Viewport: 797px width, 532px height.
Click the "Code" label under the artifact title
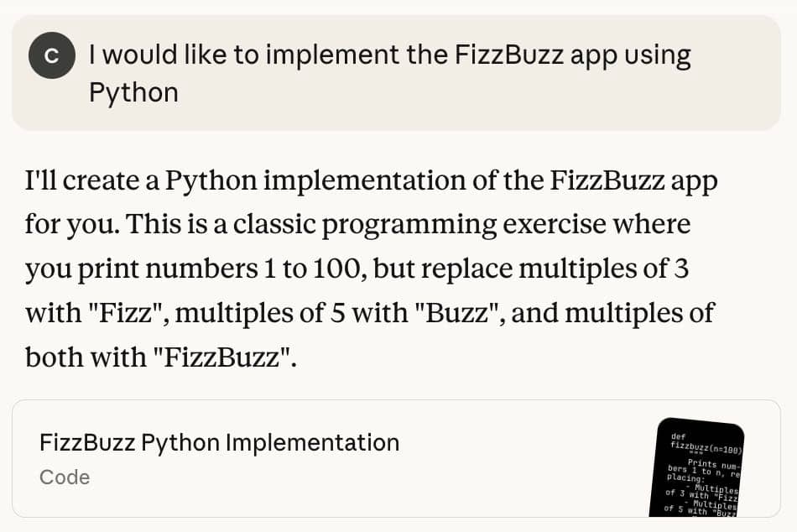pos(65,477)
